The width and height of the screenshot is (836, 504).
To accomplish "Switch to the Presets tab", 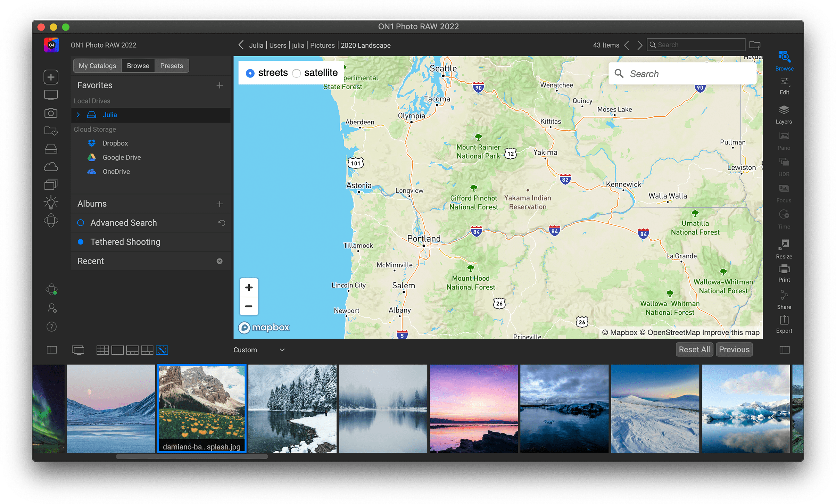I will coord(172,66).
